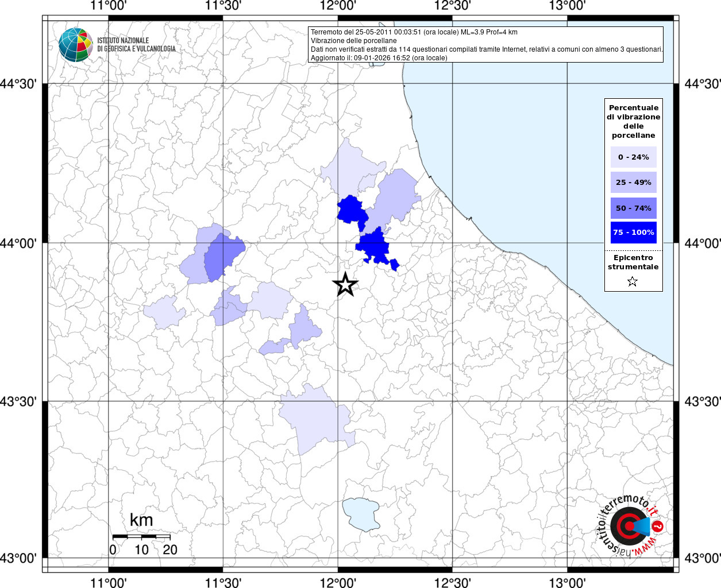The width and height of the screenshot is (721, 588).
Task: Click the INGV globe logo
Action: pos(75,44)
